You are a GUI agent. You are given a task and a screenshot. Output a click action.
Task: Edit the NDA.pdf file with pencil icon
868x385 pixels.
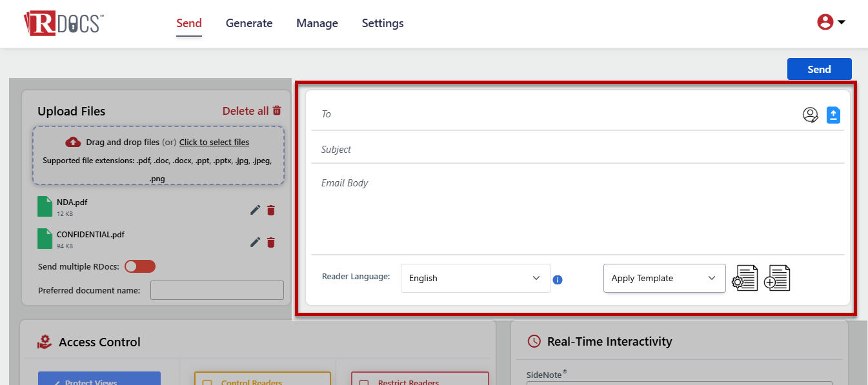[x=255, y=210]
